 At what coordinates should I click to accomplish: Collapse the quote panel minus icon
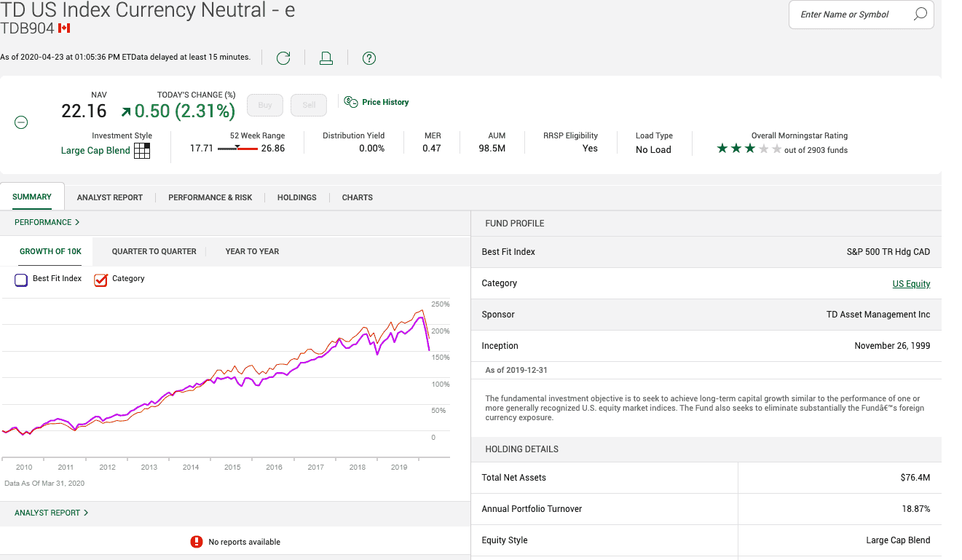[x=22, y=123]
